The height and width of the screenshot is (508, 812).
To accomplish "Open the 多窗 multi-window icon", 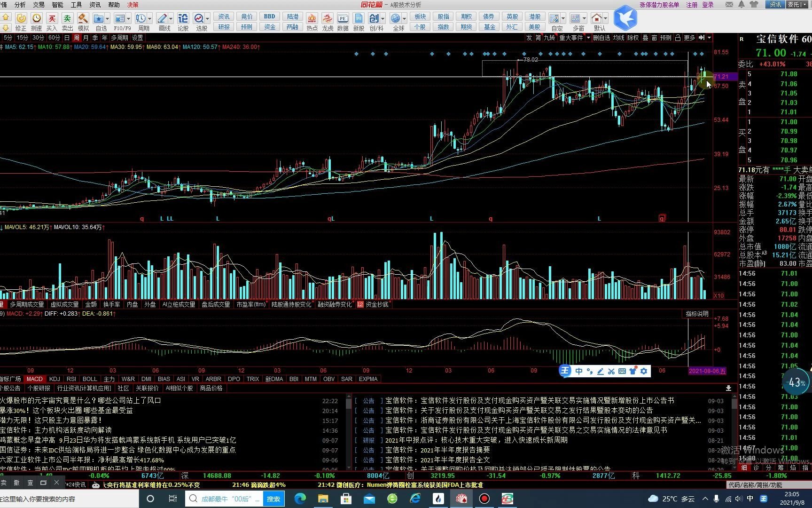I will click(x=576, y=18).
